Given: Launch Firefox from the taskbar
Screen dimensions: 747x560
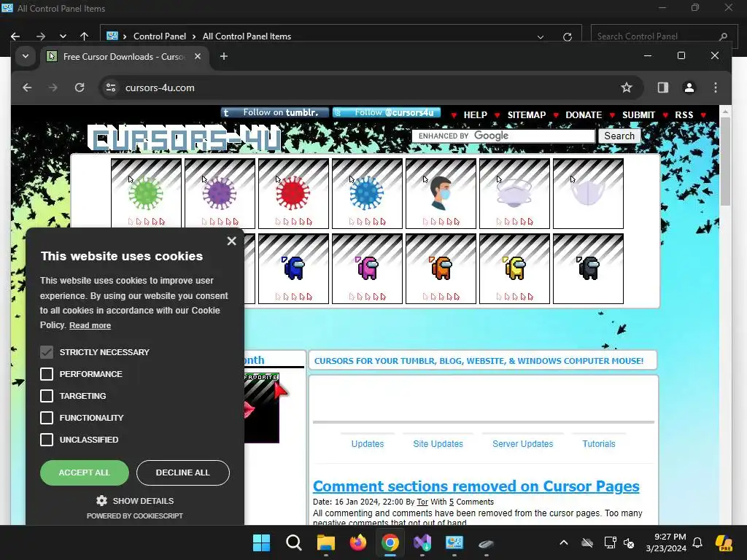Looking at the screenshot, I should [357, 542].
